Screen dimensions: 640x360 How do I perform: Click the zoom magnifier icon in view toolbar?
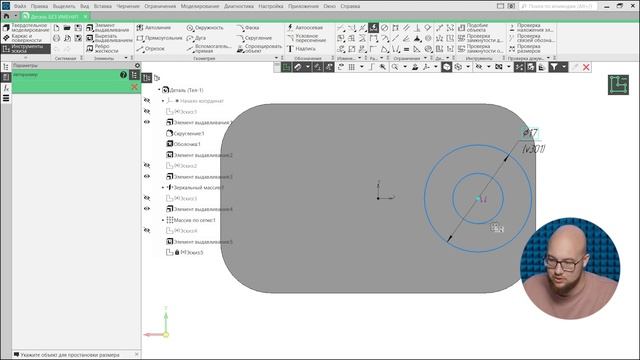pyautogui.click(x=395, y=67)
